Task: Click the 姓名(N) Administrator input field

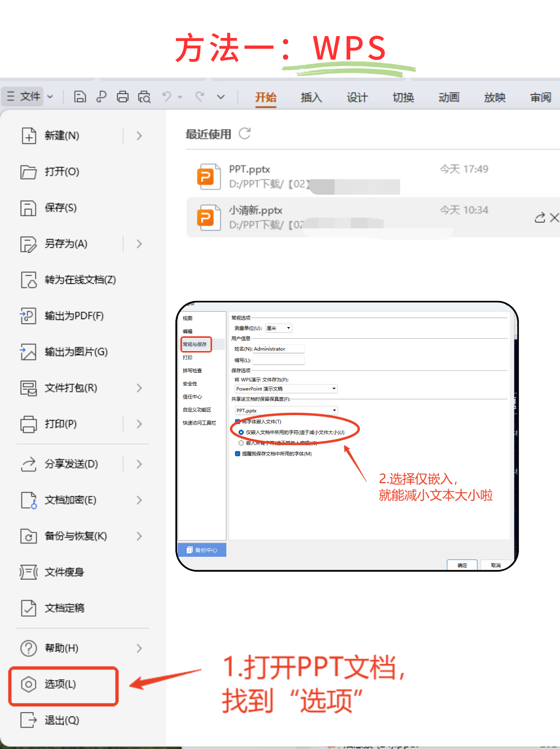Action: tap(279, 349)
